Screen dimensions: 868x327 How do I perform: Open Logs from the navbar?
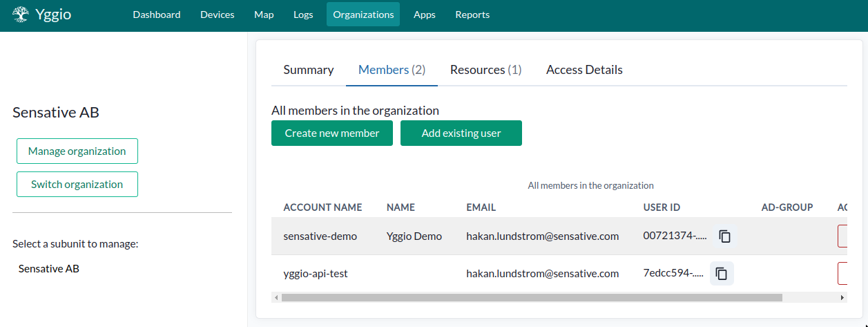click(x=303, y=15)
